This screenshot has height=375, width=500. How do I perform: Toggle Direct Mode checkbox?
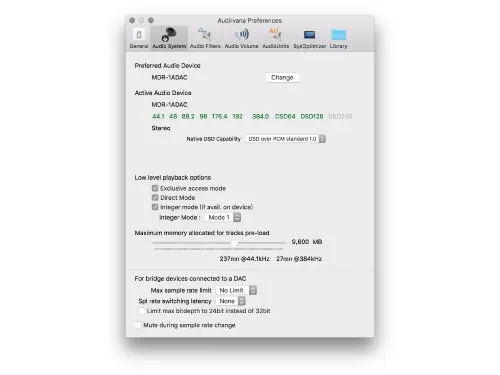155,198
